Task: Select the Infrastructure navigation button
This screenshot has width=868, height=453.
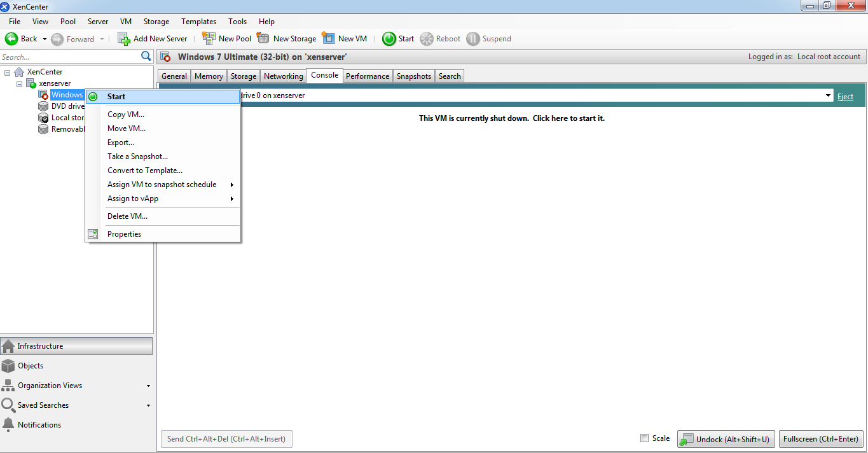Action: point(76,346)
